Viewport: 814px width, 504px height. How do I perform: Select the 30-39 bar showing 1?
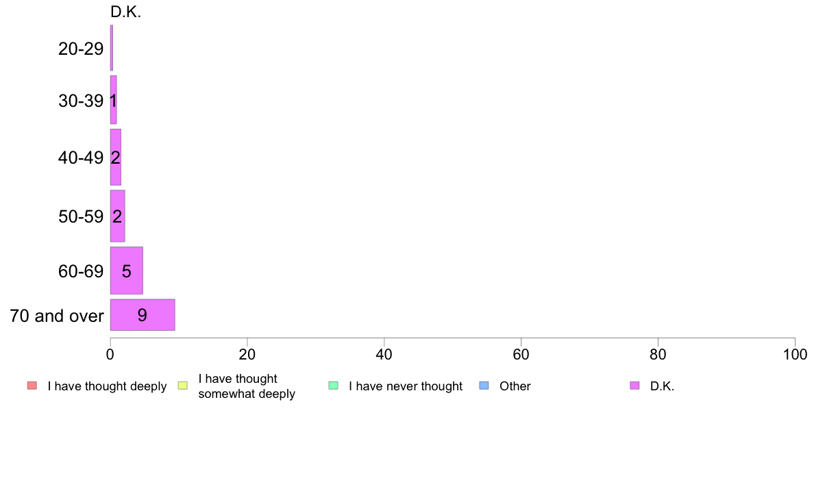point(113,100)
